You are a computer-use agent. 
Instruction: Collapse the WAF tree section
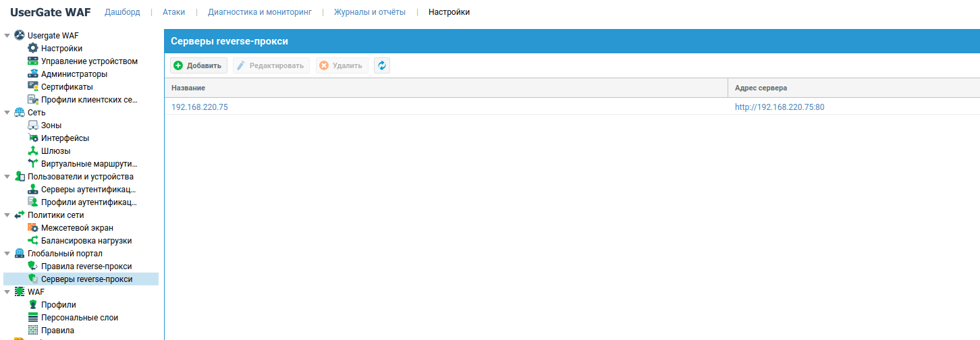pos(7,292)
